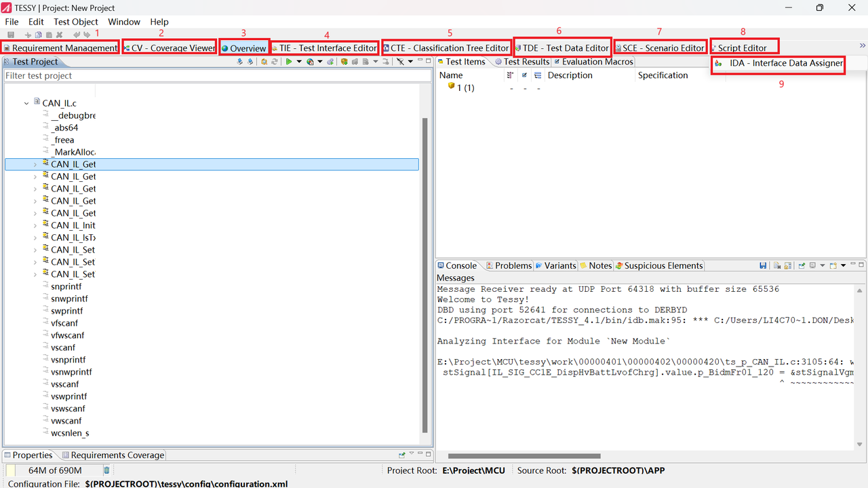This screenshot has height=488, width=868.
Task: Click the filter icon in Test Project toolbar
Action: pyautogui.click(x=400, y=62)
